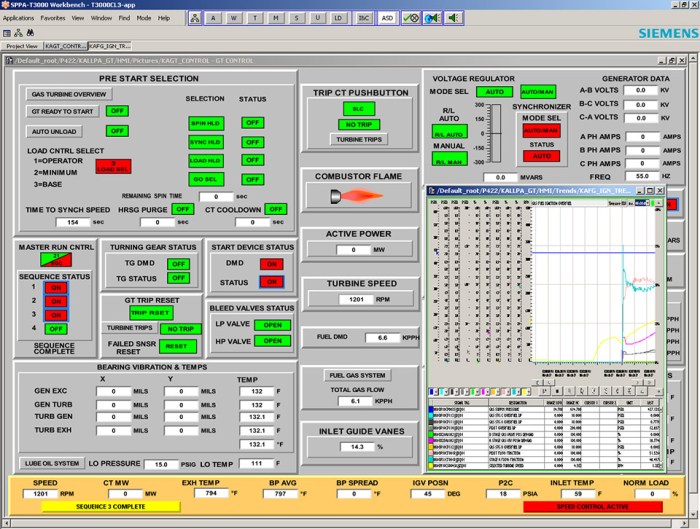
Task: Open the Mode menu
Action: (144, 18)
